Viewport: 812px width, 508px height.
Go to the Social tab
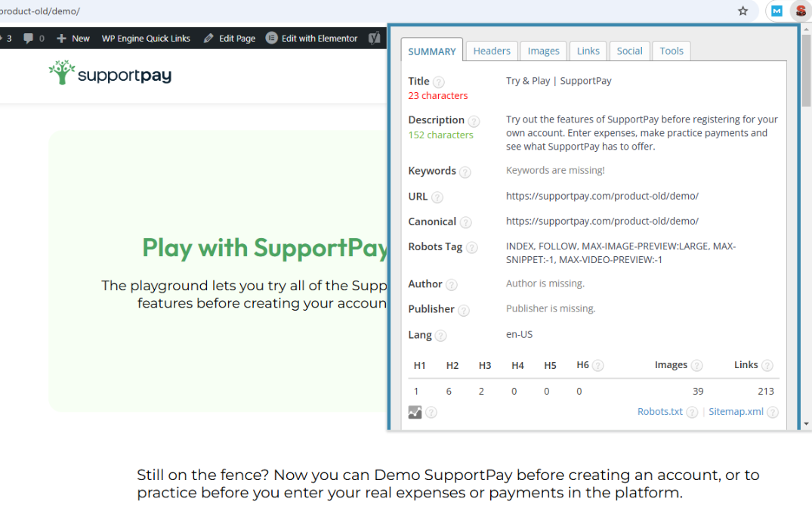(629, 51)
